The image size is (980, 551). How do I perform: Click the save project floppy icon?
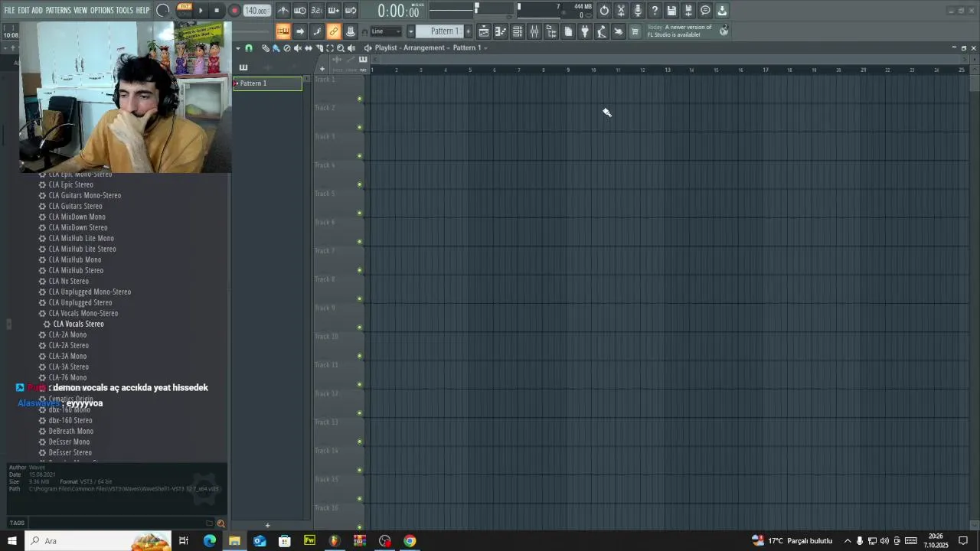(x=671, y=11)
